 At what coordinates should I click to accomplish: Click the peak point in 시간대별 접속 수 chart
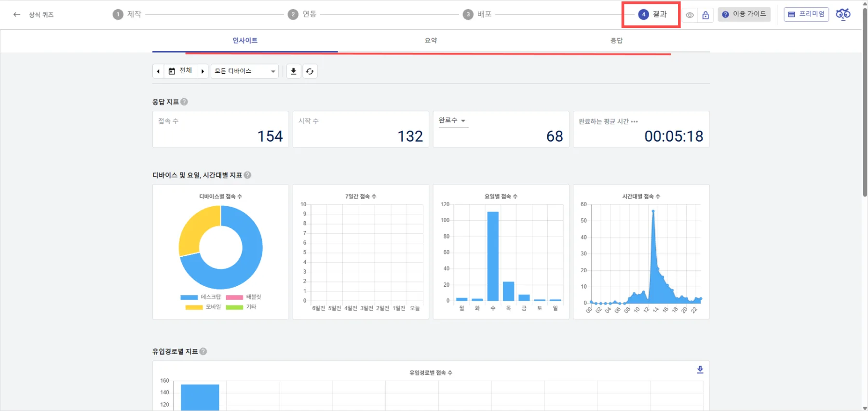pyautogui.click(x=653, y=211)
